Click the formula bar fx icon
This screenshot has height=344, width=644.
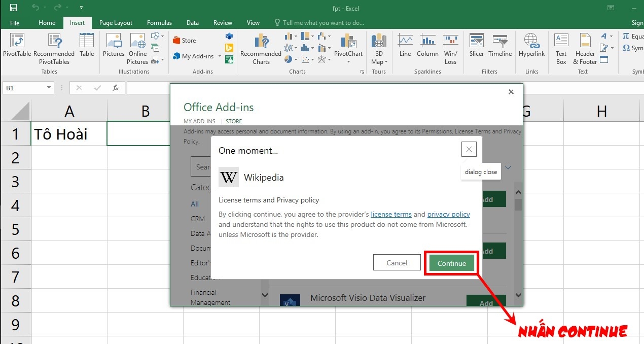(x=116, y=88)
